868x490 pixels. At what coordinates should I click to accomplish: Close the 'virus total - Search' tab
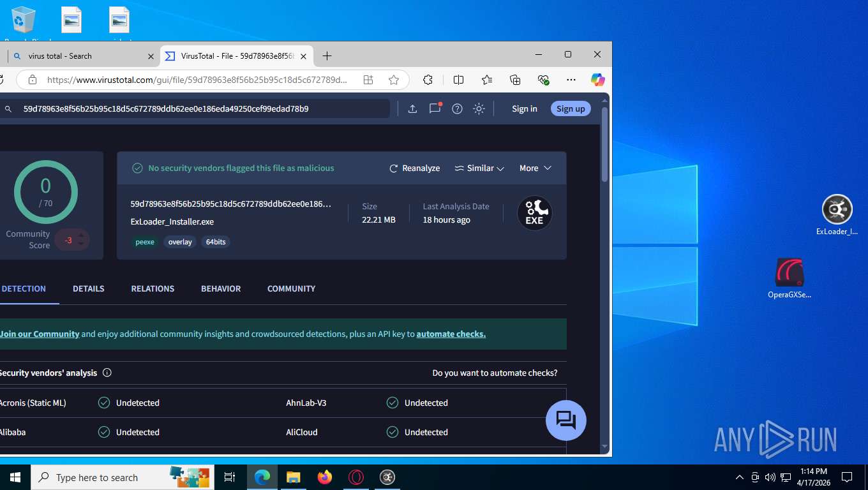tap(151, 56)
